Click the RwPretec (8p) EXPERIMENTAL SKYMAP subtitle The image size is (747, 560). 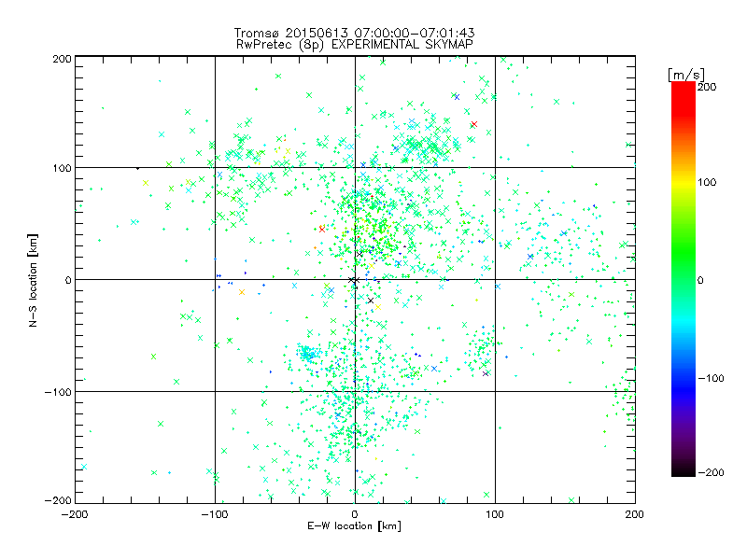click(355, 45)
